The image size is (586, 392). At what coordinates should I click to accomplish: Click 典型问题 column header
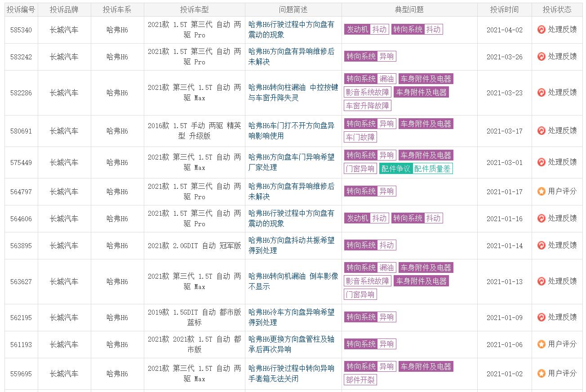(409, 10)
